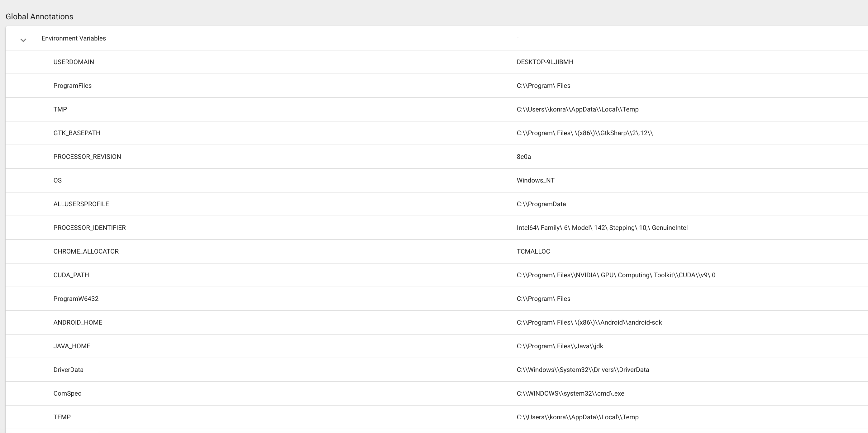This screenshot has width=868, height=433.
Task: Click the TEMP path value
Action: tap(578, 417)
